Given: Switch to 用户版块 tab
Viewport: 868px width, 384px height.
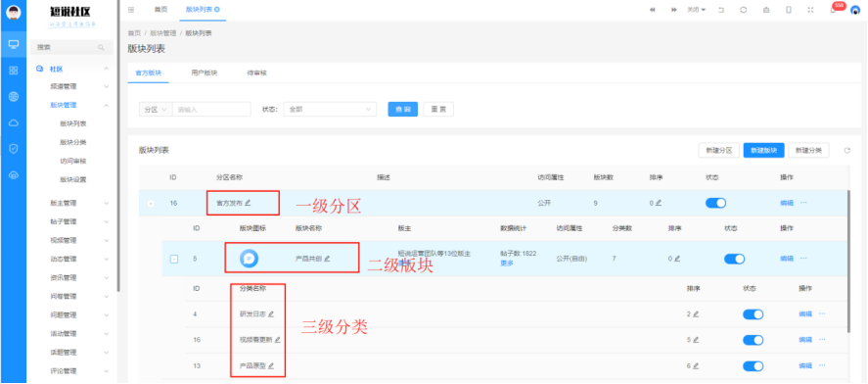Looking at the screenshot, I should click(205, 73).
